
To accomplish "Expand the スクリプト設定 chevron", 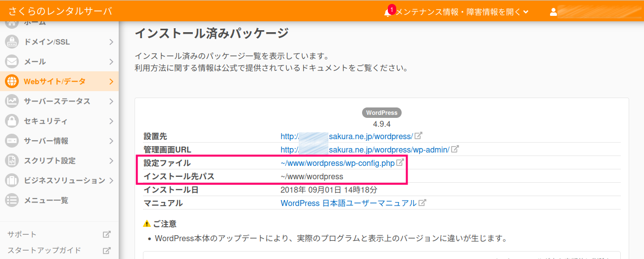I will [111, 161].
